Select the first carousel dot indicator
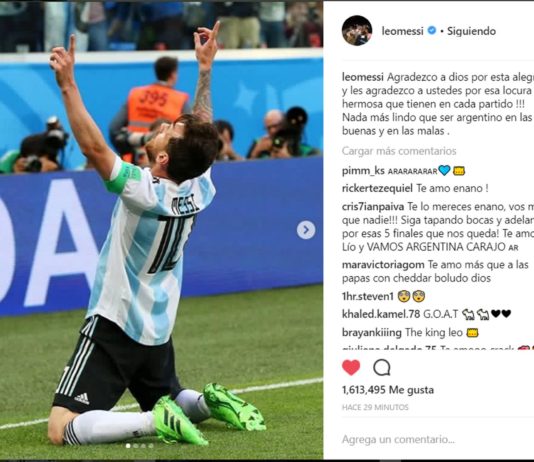This screenshot has width=534, height=462. (128, 446)
